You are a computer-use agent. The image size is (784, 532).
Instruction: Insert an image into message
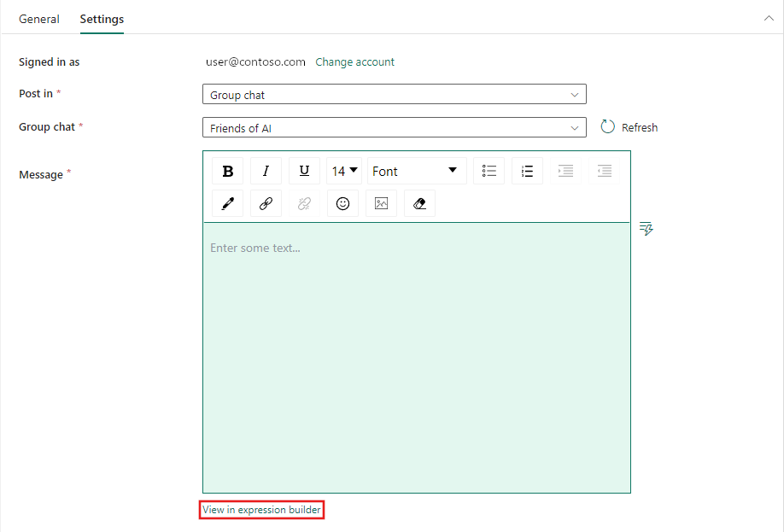coord(381,203)
